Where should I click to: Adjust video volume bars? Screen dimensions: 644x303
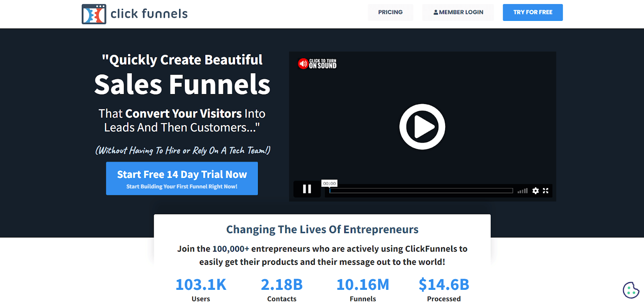point(522,191)
